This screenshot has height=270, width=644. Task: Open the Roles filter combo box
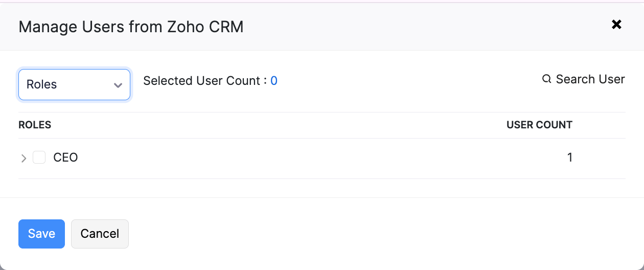coord(75,85)
